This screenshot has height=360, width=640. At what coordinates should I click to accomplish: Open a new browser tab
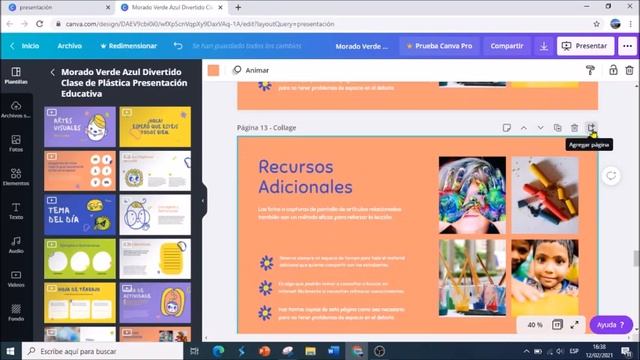pos(238,7)
